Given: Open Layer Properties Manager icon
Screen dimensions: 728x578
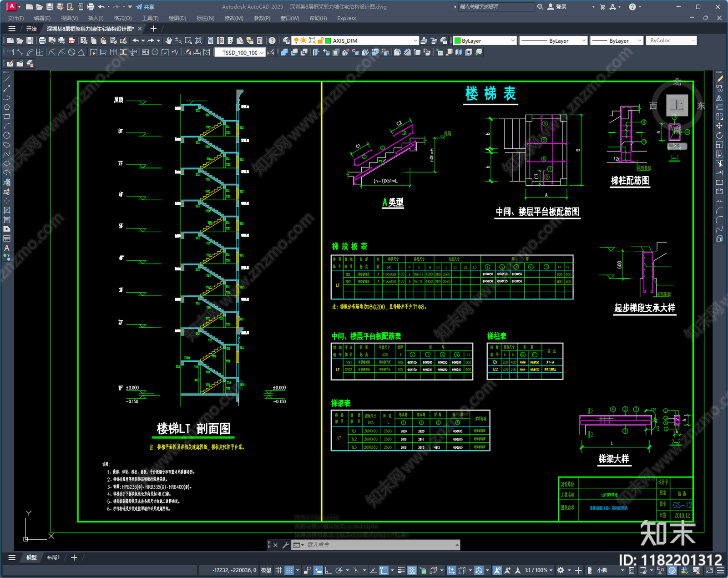Looking at the screenshot, I should (x=286, y=41).
